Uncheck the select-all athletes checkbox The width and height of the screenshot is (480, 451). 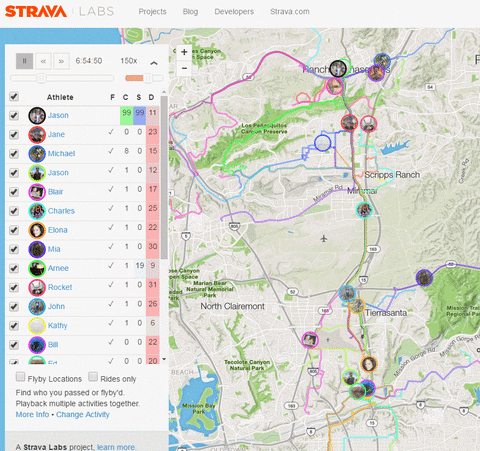(14, 96)
